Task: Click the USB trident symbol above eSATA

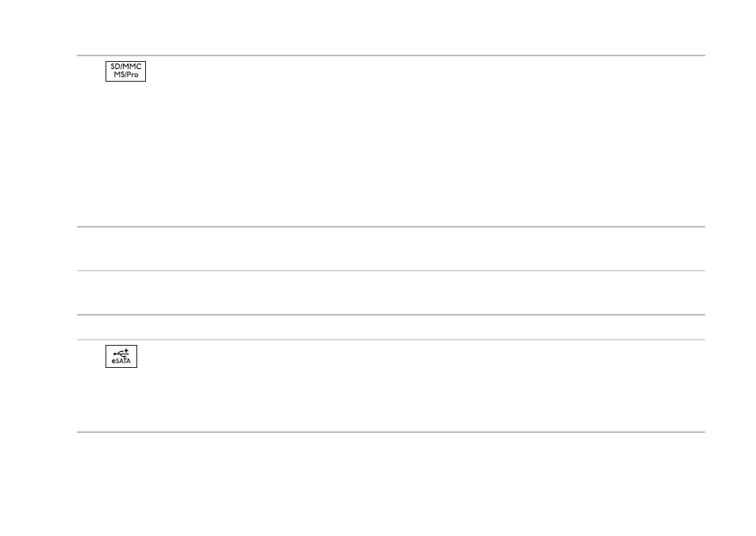Action: click(121, 353)
